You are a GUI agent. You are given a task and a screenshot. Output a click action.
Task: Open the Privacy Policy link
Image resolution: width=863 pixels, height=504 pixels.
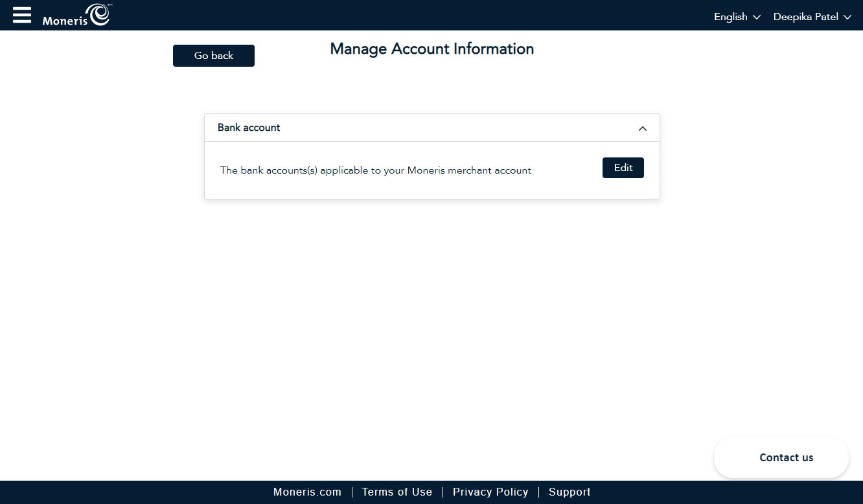490,492
